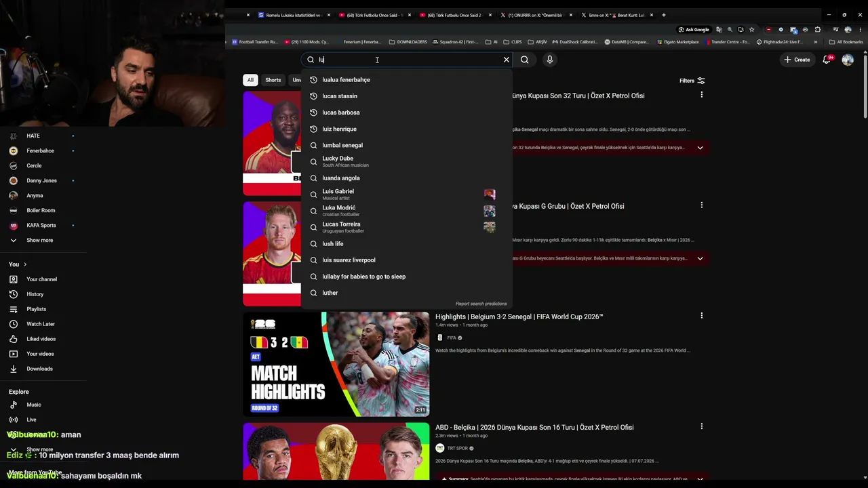Screen dimensions: 868x488
Task: Open the KAFA Sports subscription channel
Action: (41, 225)
